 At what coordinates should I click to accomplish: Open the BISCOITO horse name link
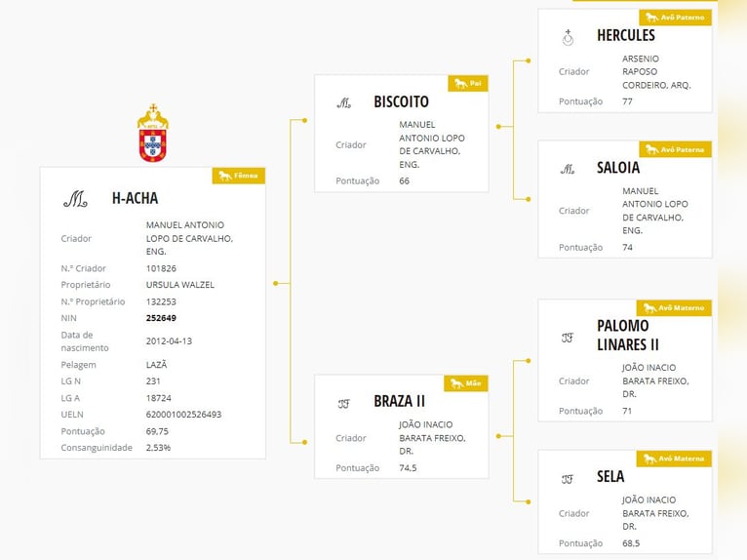(x=401, y=101)
